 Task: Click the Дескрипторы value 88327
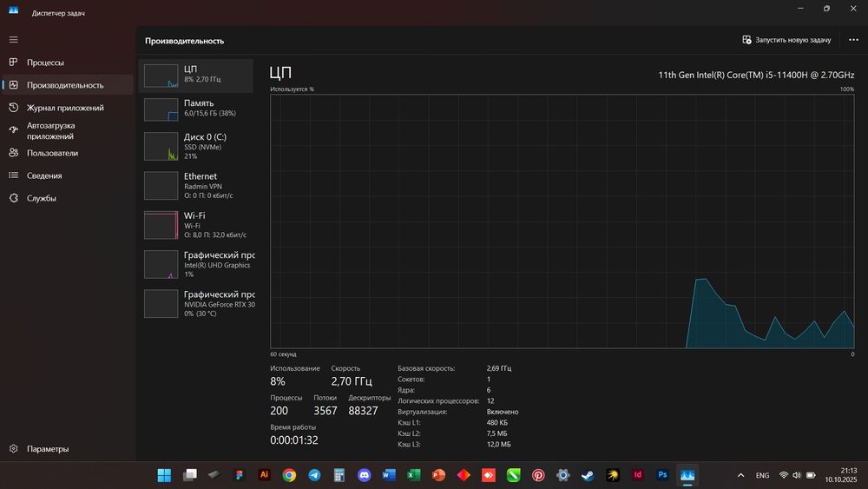point(363,410)
